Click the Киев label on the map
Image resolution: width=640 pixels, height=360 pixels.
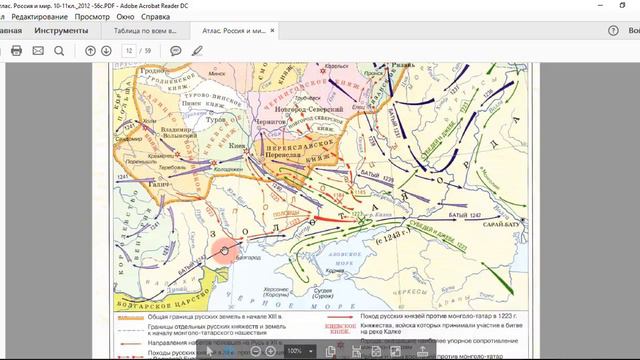(237, 146)
